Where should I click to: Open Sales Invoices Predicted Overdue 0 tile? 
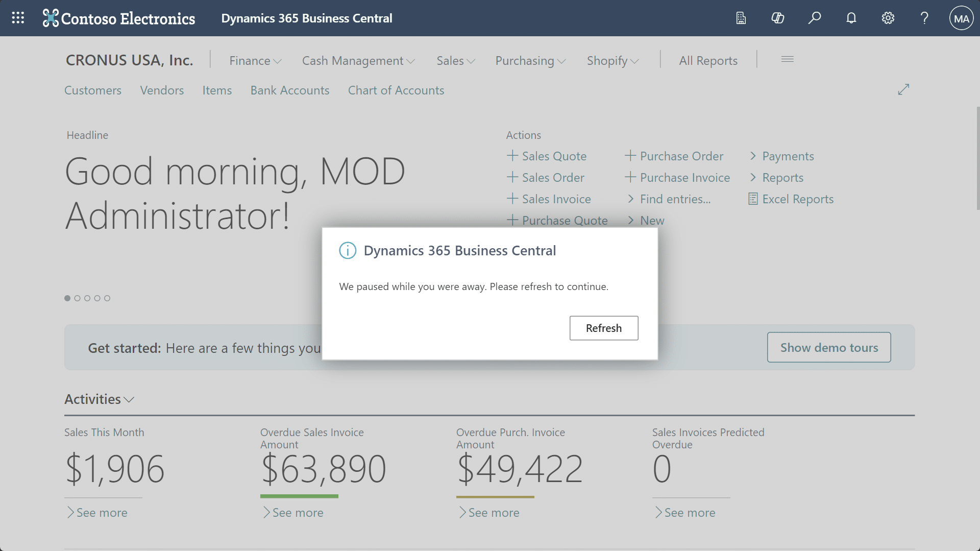point(662,468)
